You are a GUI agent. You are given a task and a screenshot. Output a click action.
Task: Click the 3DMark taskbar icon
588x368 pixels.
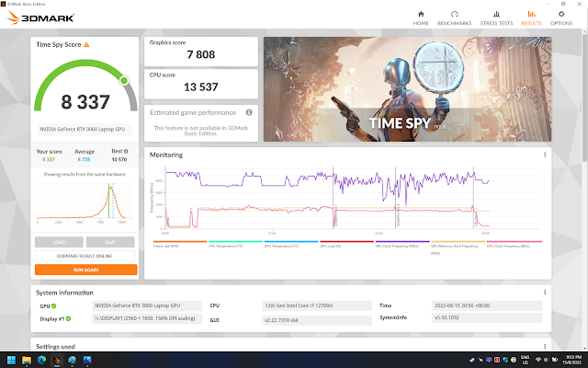pos(57,360)
